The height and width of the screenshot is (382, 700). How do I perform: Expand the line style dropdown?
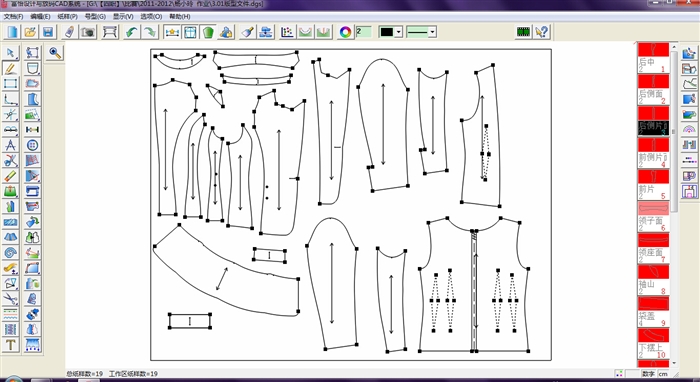[432, 32]
